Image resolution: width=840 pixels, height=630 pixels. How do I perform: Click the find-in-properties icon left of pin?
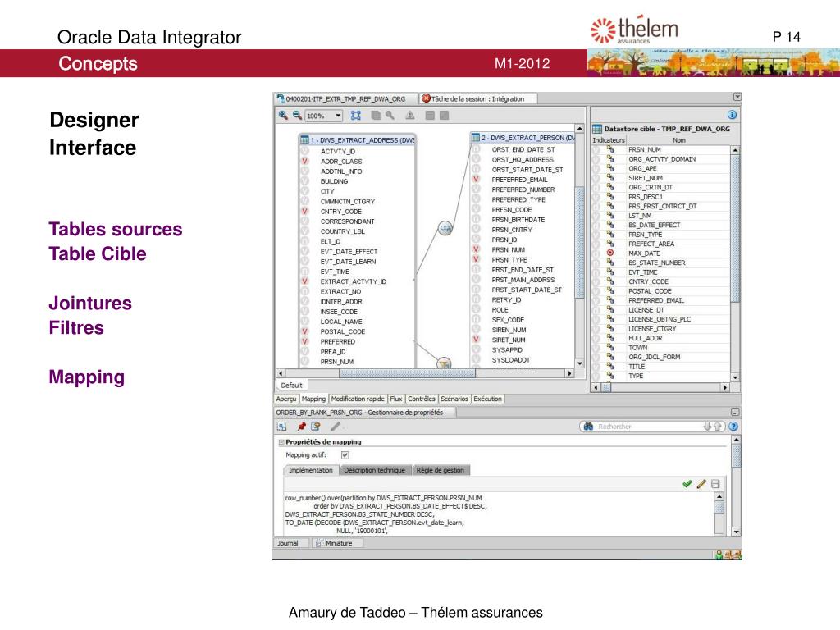click(x=282, y=427)
